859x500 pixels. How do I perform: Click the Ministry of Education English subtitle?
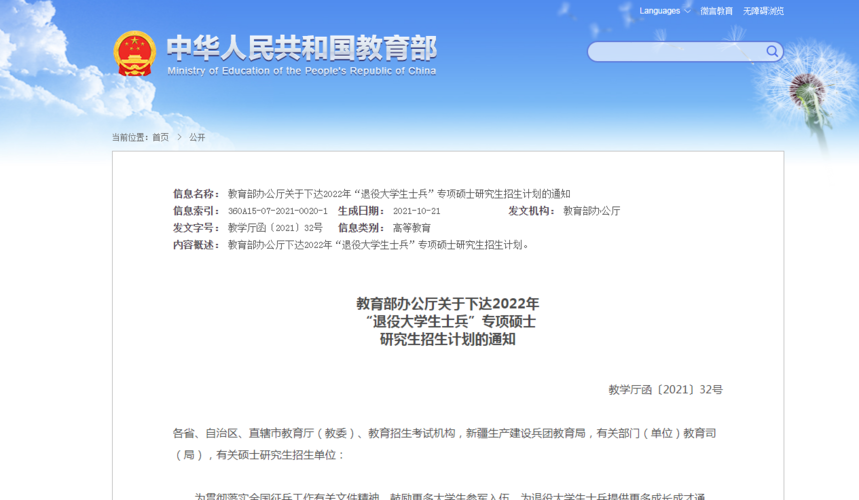tap(302, 71)
